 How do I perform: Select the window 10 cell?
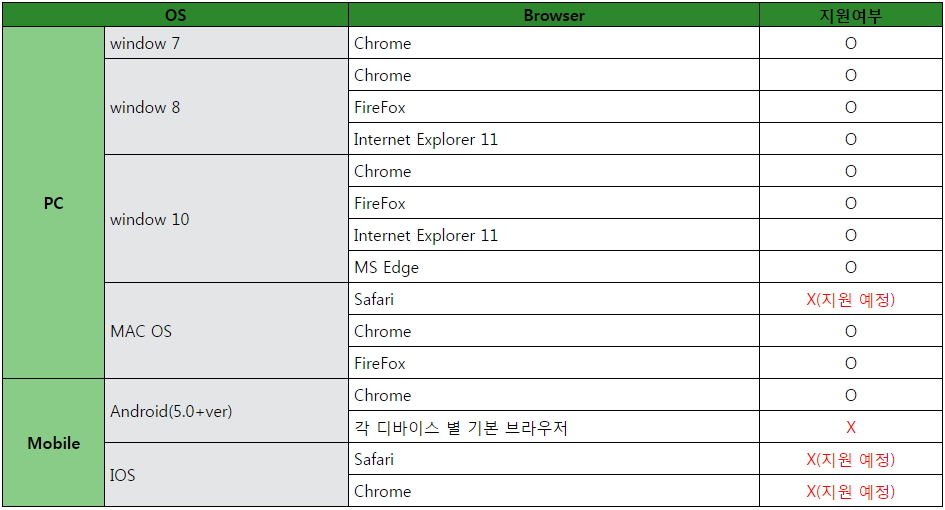(x=226, y=219)
